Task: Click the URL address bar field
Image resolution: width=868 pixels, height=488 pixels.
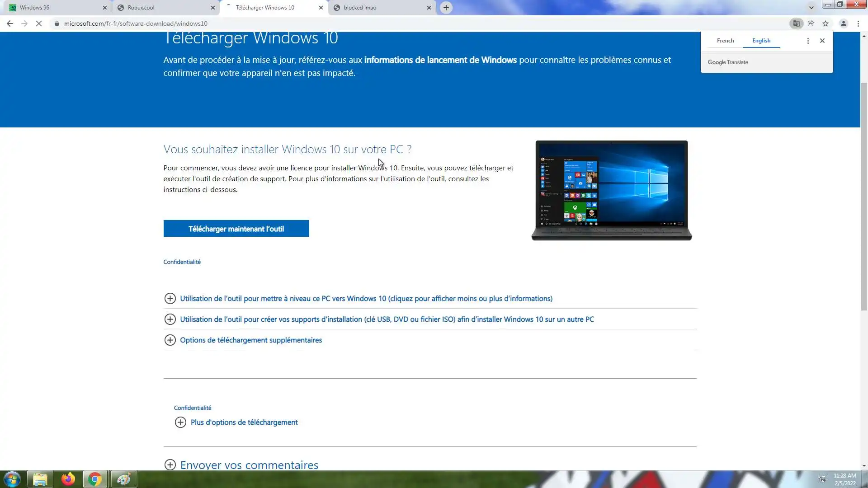Action: click(x=407, y=23)
